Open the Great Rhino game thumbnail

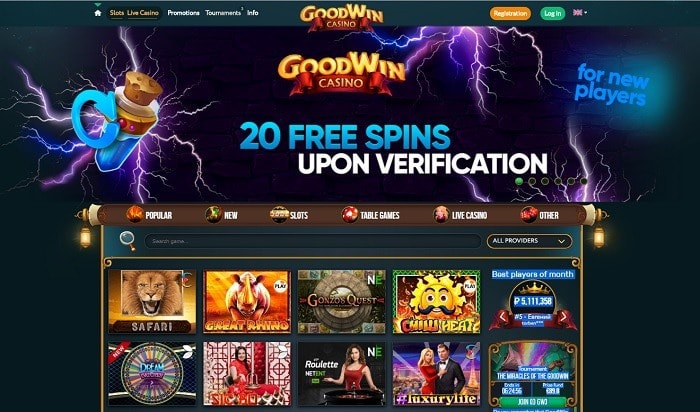(247, 301)
